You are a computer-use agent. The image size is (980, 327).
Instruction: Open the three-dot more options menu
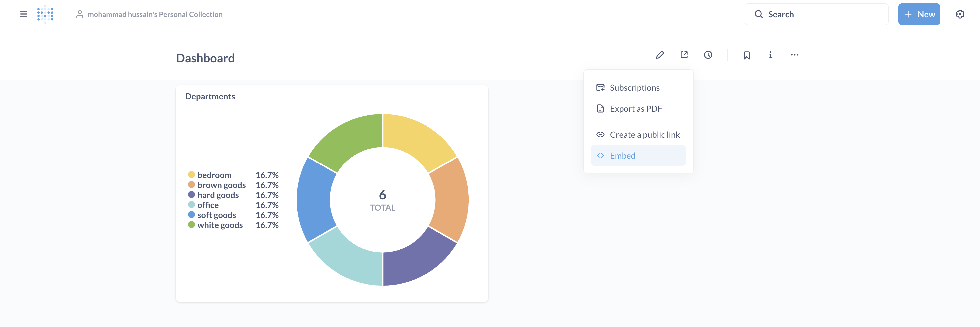pyautogui.click(x=794, y=55)
